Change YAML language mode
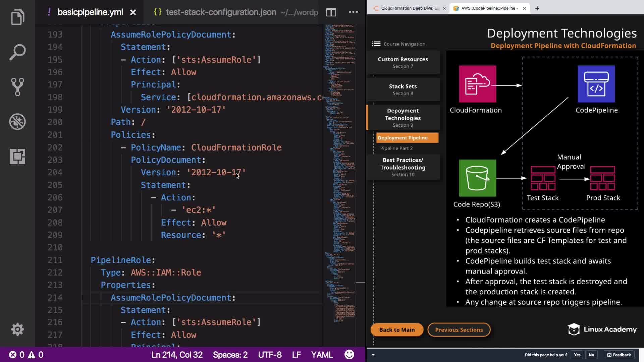Viewport: 644px width, 362px height. tap(322, 355)
